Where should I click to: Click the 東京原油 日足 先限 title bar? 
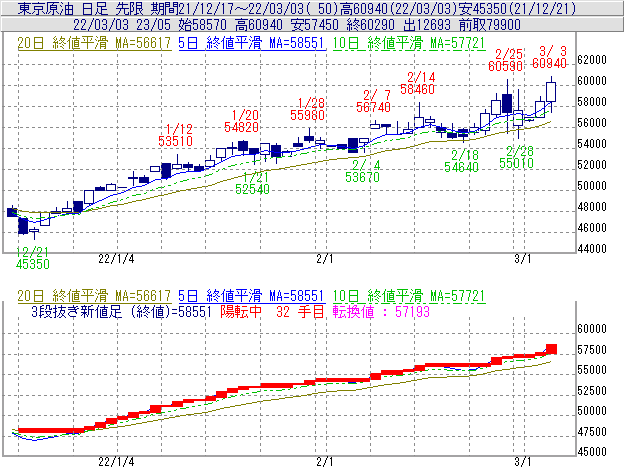312,8
